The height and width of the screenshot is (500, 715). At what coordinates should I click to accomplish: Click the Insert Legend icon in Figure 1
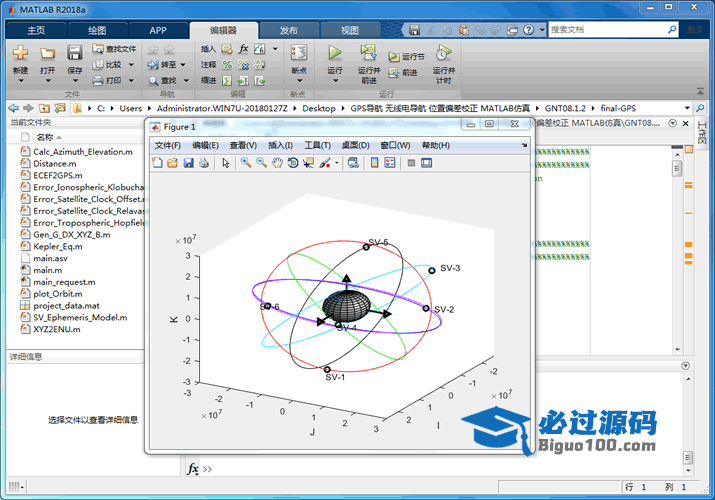click(x=390, y=163)
